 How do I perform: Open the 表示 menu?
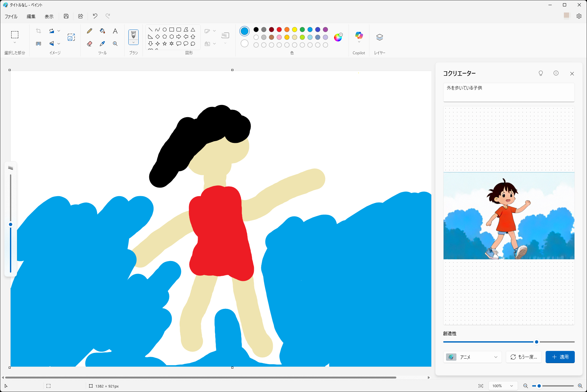(49, 16)
